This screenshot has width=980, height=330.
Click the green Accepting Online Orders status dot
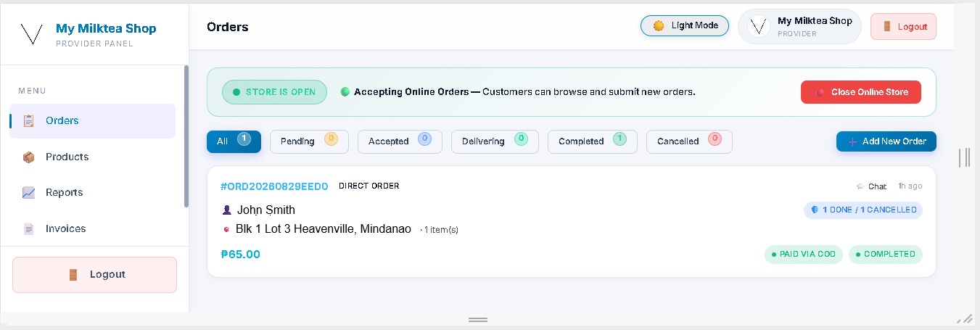click(x=345, y=92)
